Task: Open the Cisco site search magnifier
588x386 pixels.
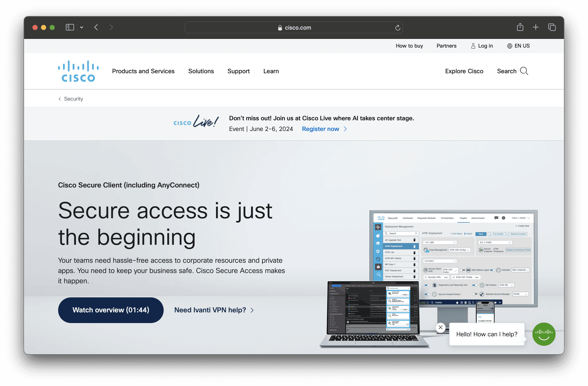Action: click(x=524, y=71)
